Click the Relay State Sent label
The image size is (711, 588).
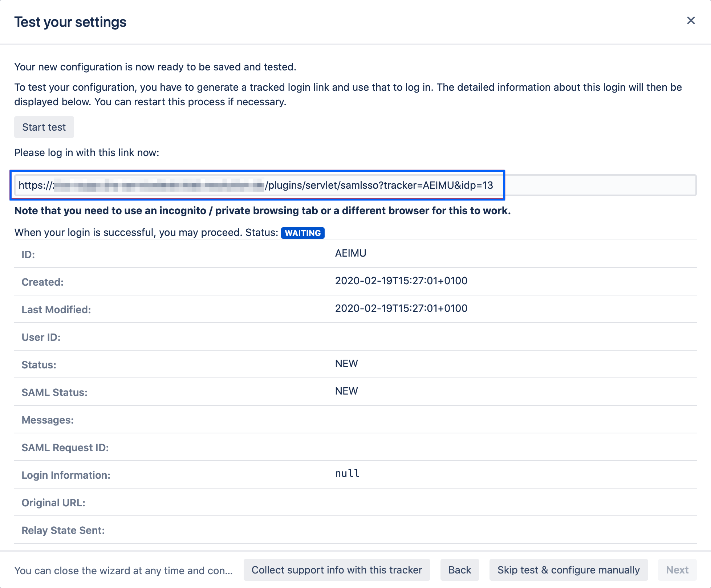tap(63, 531)
